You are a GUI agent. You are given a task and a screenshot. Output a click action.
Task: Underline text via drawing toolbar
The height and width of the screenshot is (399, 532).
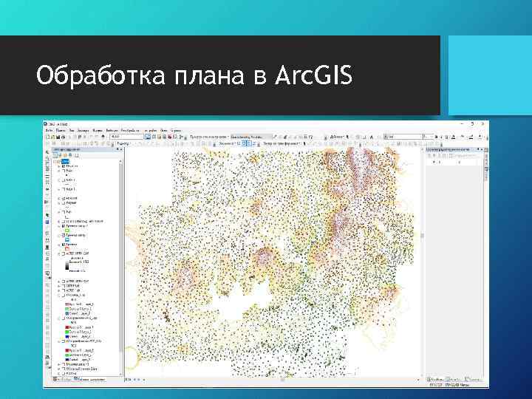click(446, 137)
